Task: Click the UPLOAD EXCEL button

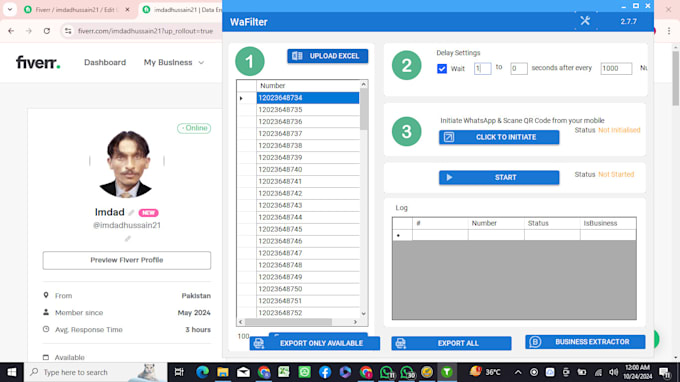Action: tap(327, 56)
